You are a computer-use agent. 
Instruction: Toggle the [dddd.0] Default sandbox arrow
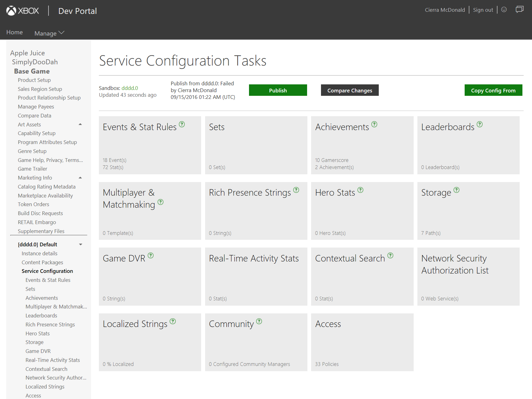pos(81,244)
